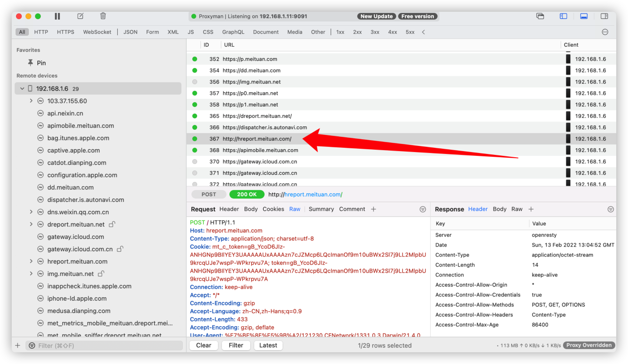The width and height of the screenshot is (628, 364).
Task: Switch to Request Header tab
Action: tap(229, 209)
